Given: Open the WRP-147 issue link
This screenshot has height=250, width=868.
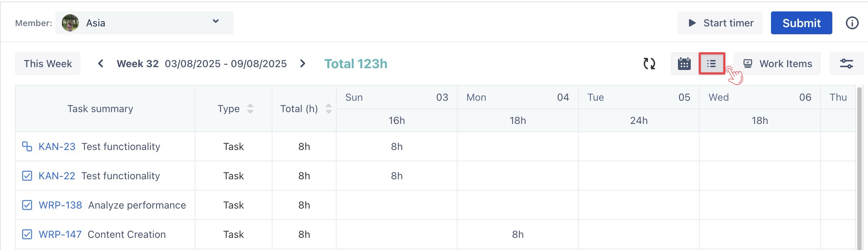Looking at the screenshot, I should [60, 234].
